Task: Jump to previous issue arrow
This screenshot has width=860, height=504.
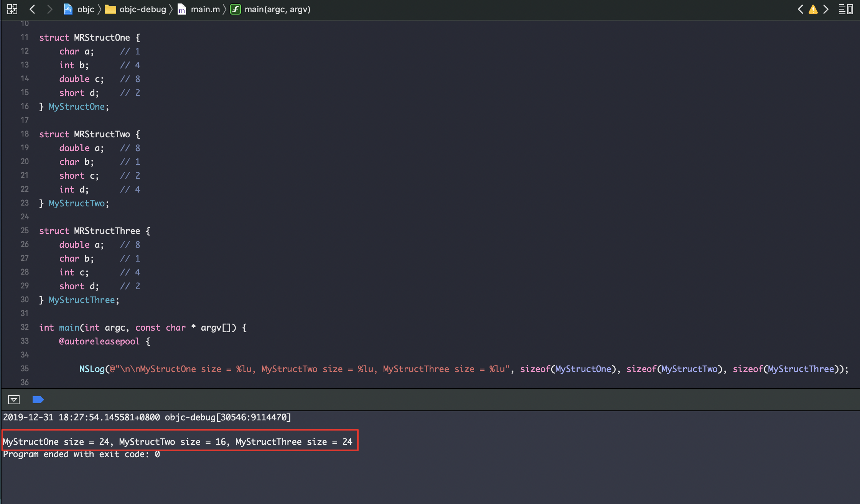Action: pyautogui.click(x=800, y=9)
